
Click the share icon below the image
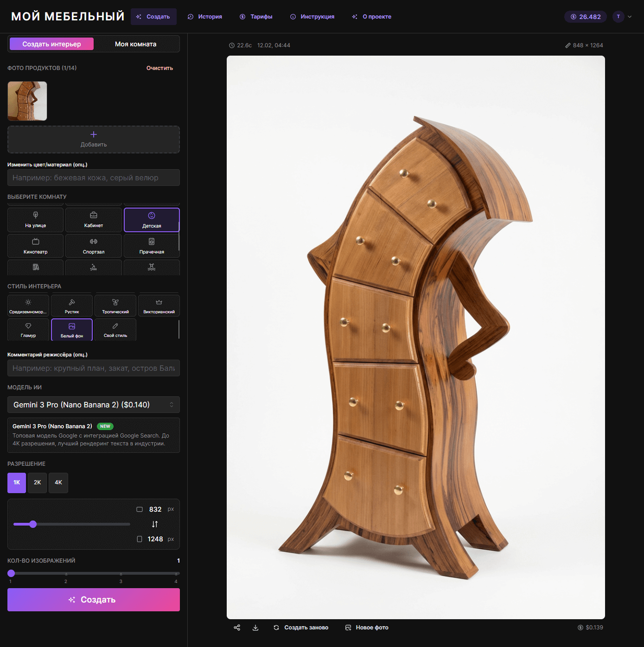click(237, 628)
